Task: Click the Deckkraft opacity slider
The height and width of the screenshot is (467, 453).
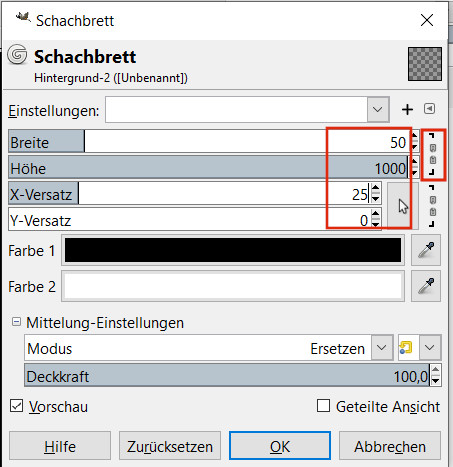Action: coord(227,376)
